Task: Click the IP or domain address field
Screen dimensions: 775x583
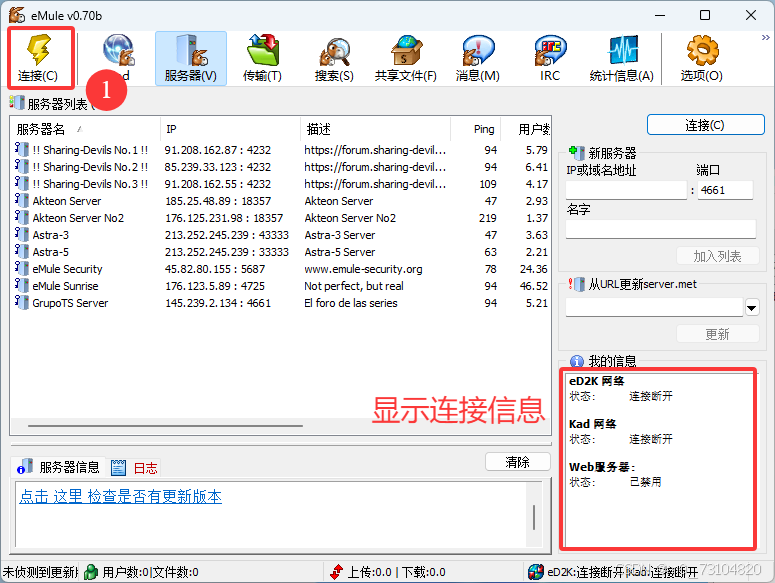Action: click(626, 190)
